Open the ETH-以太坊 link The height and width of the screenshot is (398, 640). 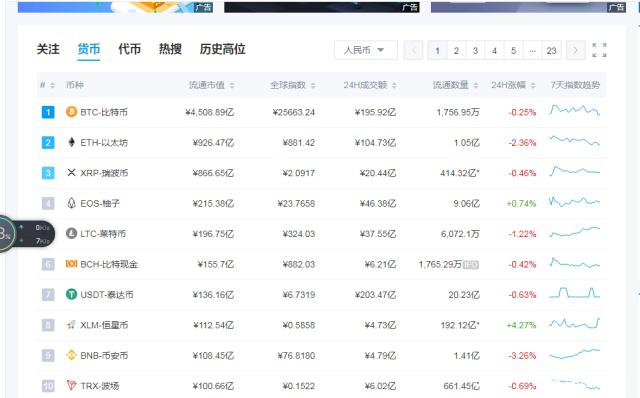[104, 142]
